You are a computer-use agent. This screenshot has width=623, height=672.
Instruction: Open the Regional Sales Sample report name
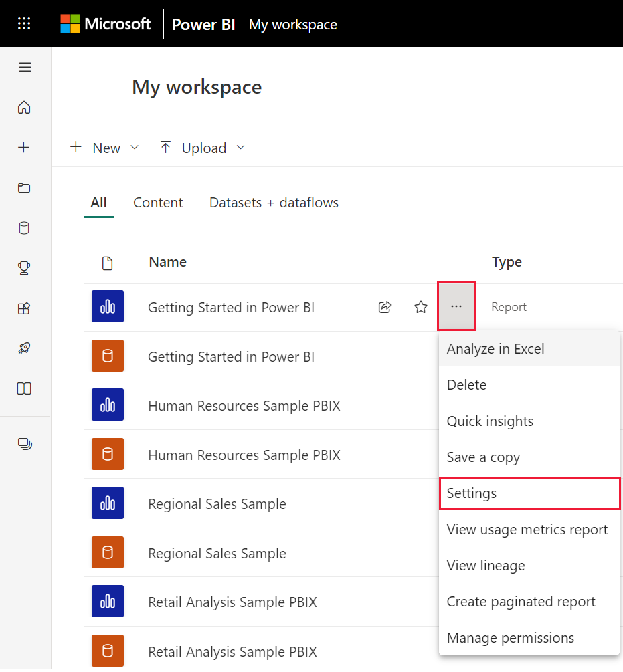coord(217,504)
